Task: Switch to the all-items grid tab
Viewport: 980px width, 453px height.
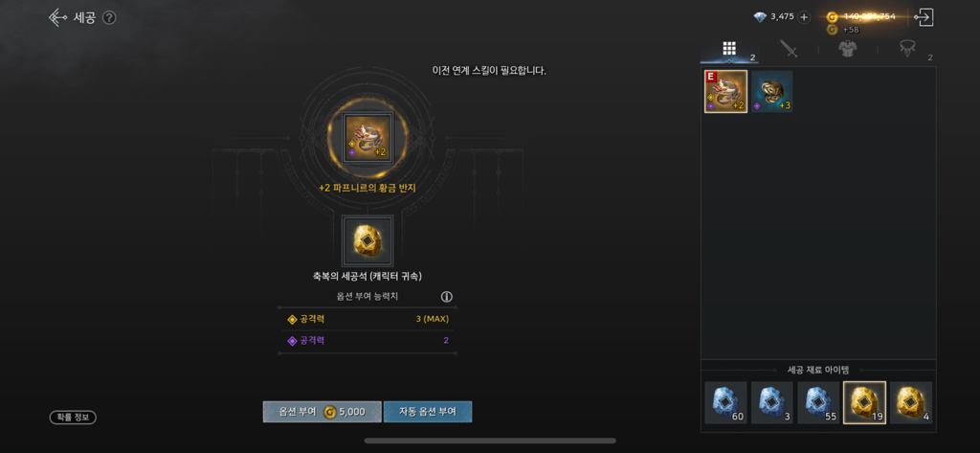Action: [728, 48]
